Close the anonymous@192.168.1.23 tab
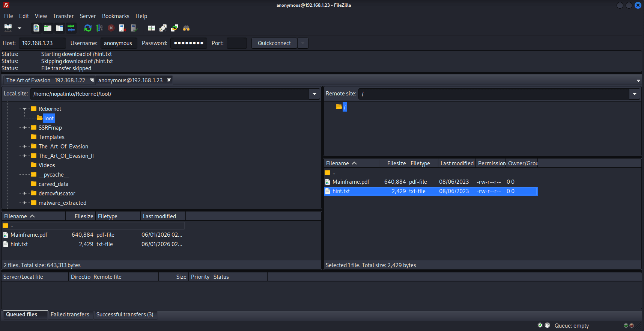 pos(169,80)
